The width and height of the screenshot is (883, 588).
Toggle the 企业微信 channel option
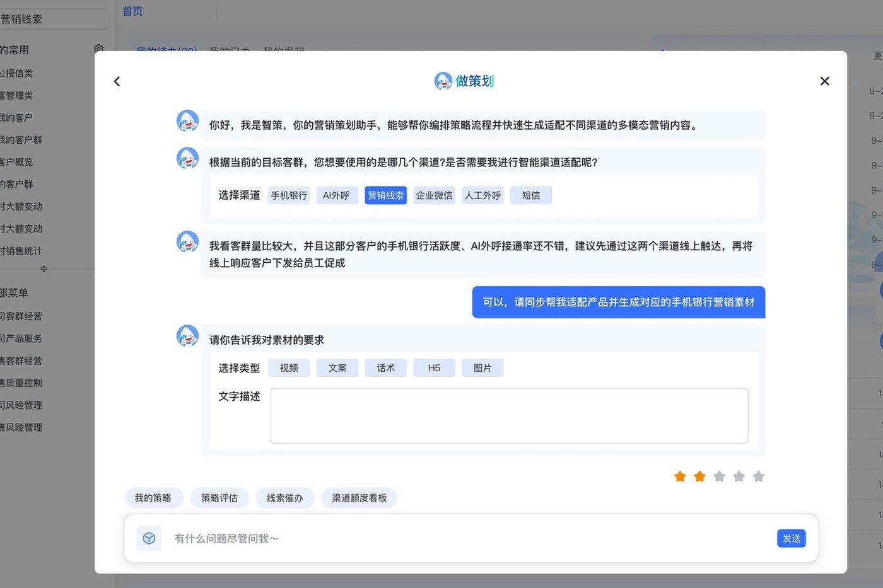coord(434,195)
